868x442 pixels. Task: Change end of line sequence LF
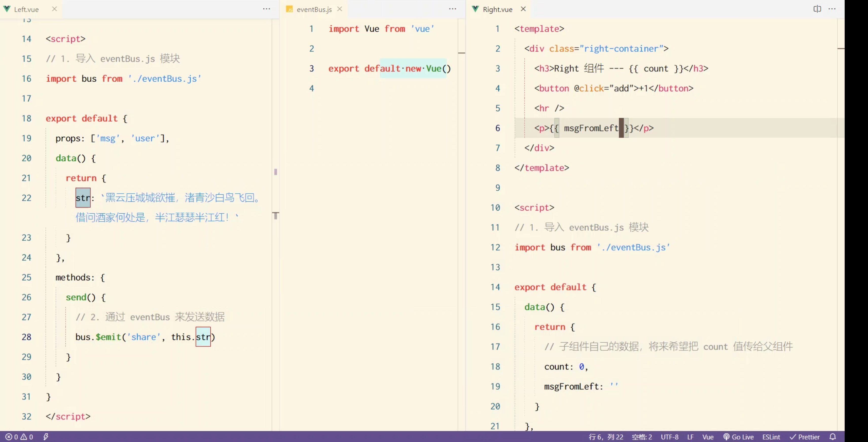(690, 437)
